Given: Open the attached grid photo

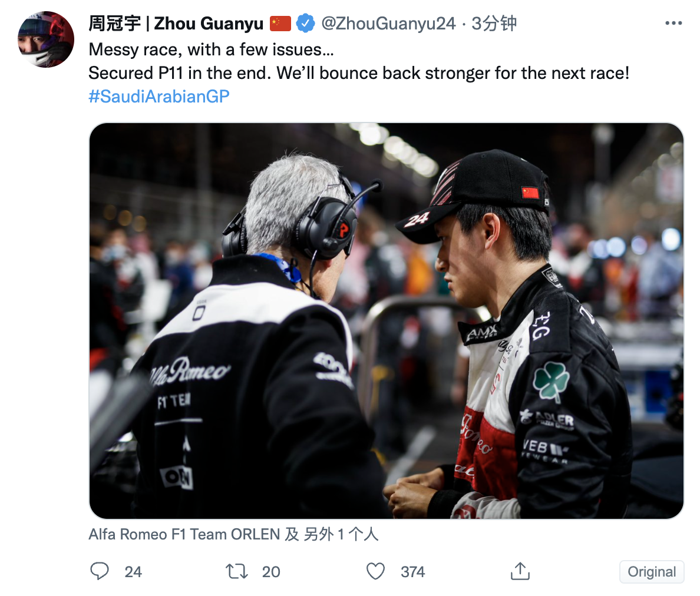Looking at the screenshot, I should tap(386, 321).
